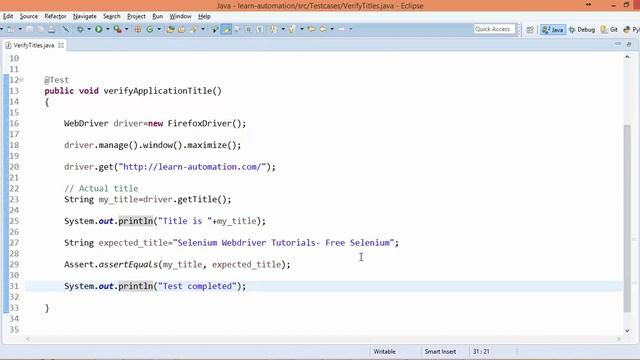Click the green Run button
This screenshot has width=640, height=360.
click(x=98, y=29)
